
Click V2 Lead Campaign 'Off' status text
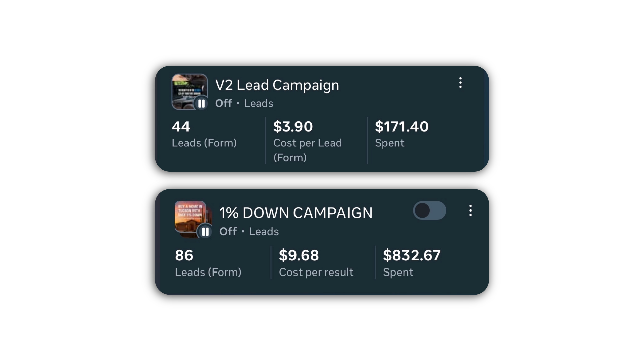click(x=223, y=103)
